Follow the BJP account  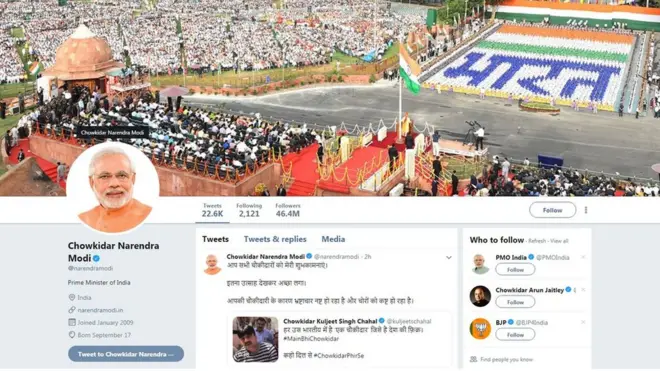[x=515, y=335]
